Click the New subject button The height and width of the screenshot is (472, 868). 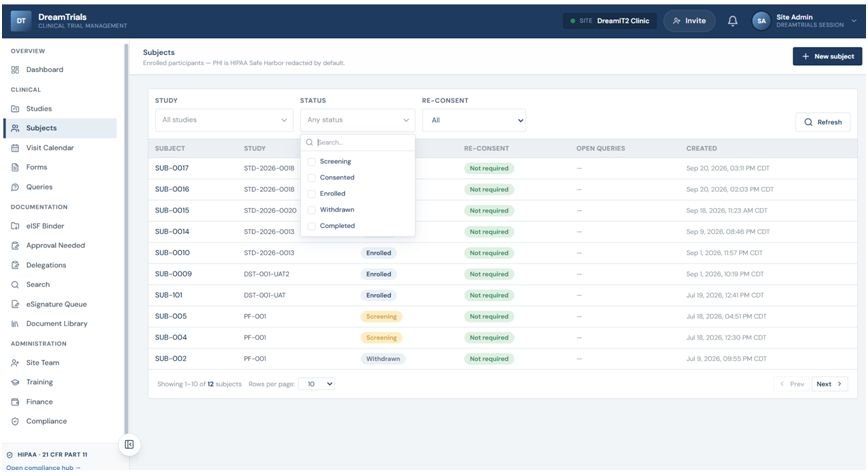827,56
